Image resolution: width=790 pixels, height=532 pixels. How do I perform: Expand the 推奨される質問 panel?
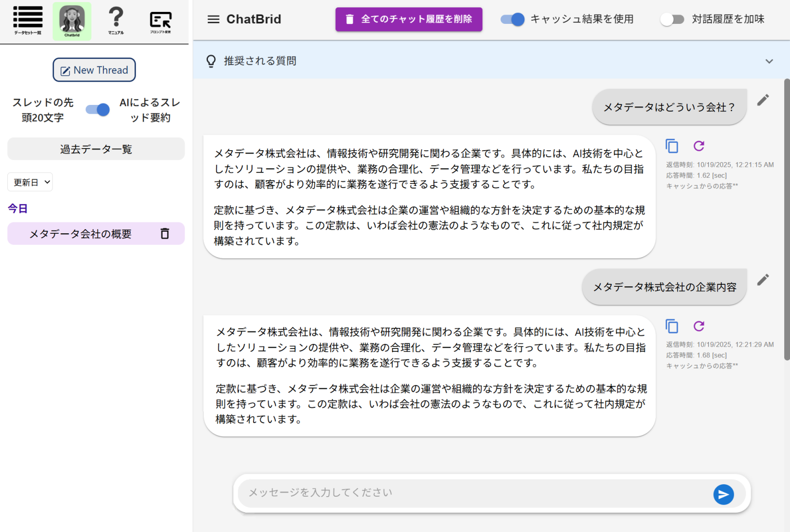[x=769, y=61]
